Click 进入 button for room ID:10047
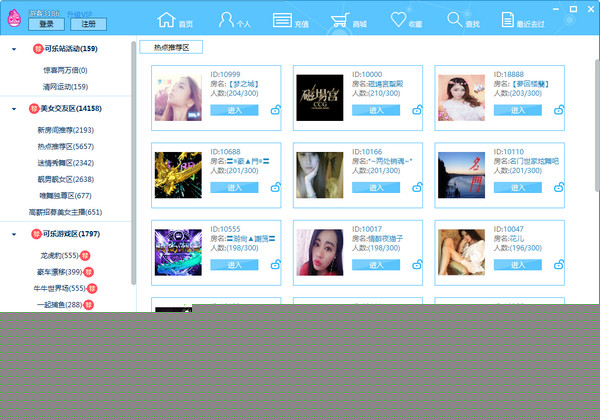600x420 pixels. click(x=518, y=265)
